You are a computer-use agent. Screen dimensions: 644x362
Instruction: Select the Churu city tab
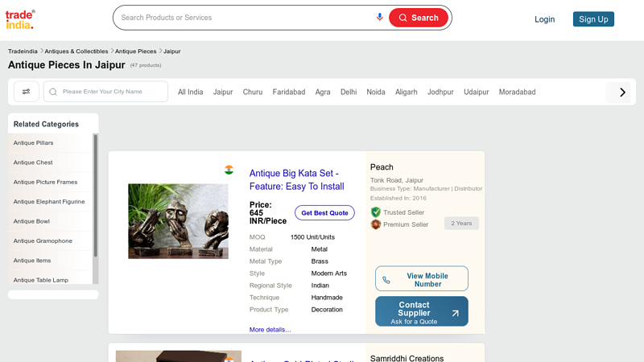tap(252, 92)
